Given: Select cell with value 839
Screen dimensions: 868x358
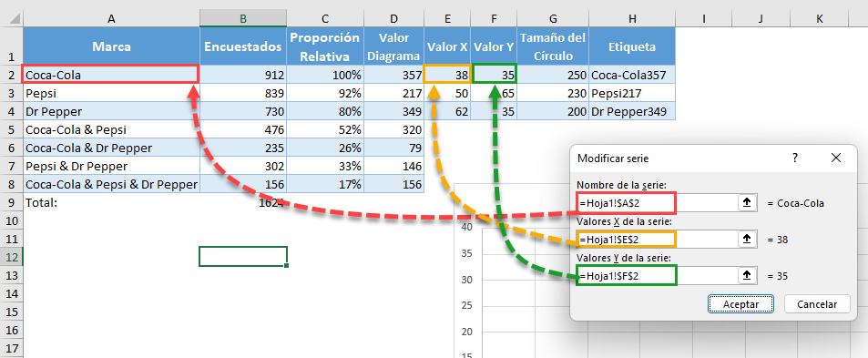Looking at the screenshot, I should click(x=243, y=93).
